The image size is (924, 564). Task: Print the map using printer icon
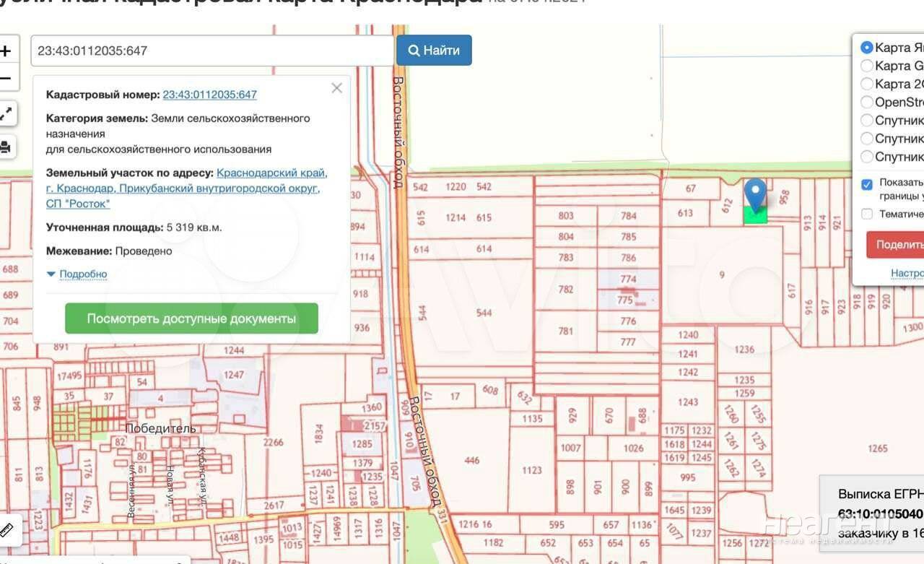pyautogui.click(x=6, y=147)
